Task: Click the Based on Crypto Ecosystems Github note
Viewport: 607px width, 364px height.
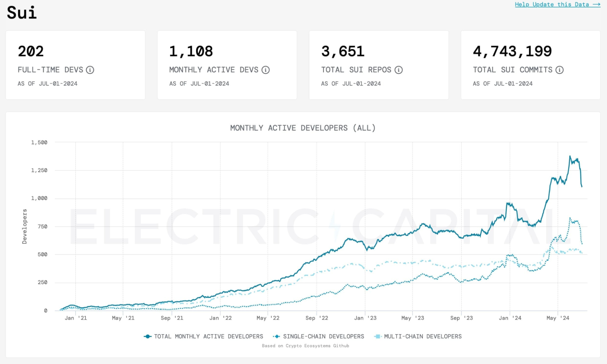Action: tap(305, 345)
